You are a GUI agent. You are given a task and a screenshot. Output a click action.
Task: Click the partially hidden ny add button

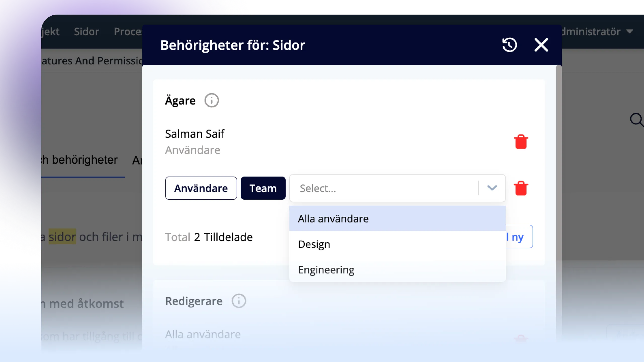point(519,237)
